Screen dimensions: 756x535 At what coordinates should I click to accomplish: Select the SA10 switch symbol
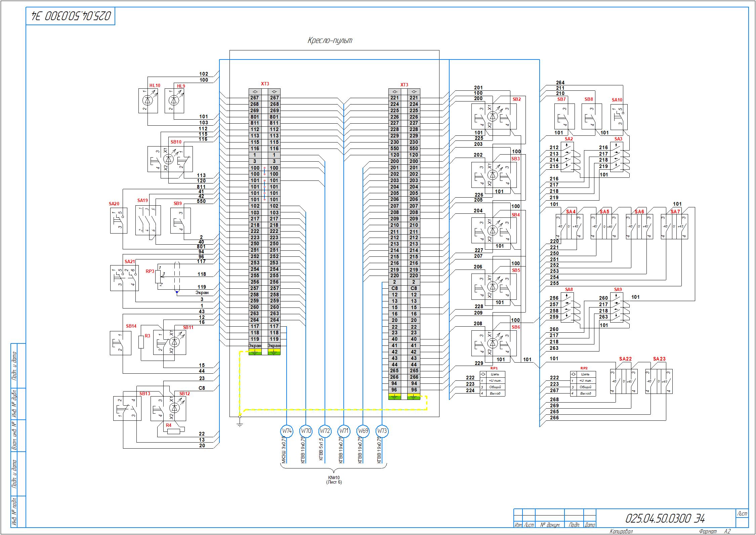click(619, 117)
